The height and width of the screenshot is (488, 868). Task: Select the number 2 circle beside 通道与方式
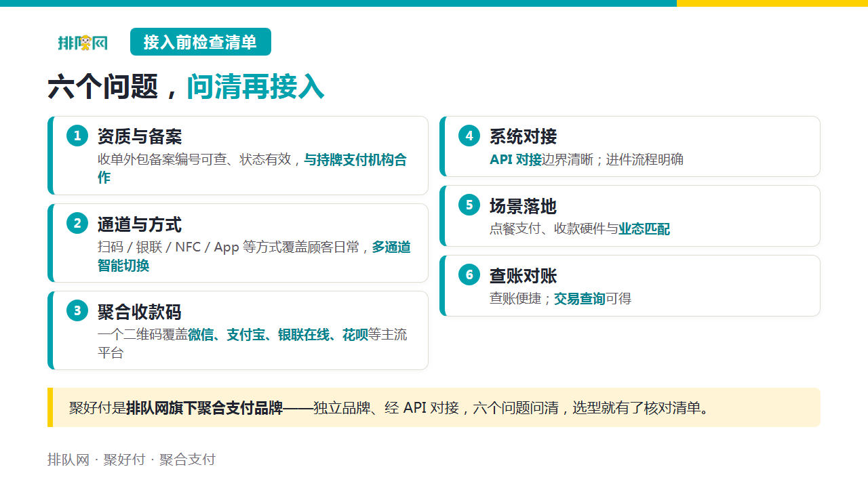pos(77,223)
